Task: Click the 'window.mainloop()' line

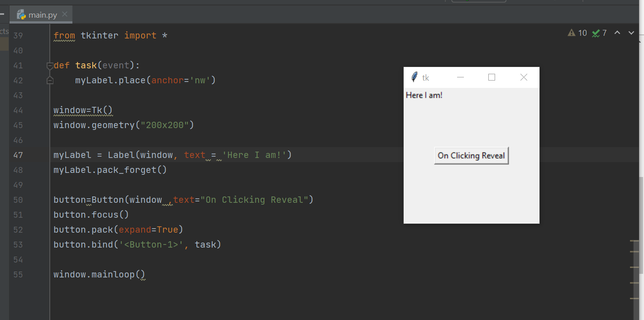Action: point(99,275)
